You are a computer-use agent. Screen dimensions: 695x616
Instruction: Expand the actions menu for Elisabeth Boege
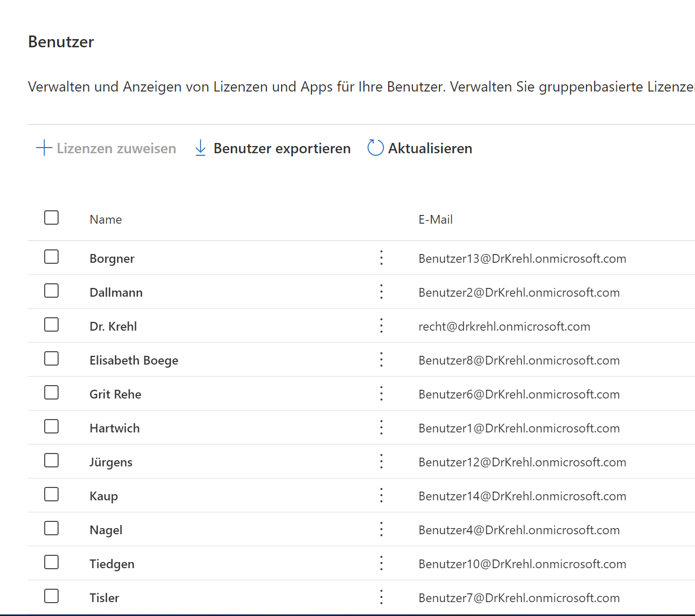[x=381, y=359]
